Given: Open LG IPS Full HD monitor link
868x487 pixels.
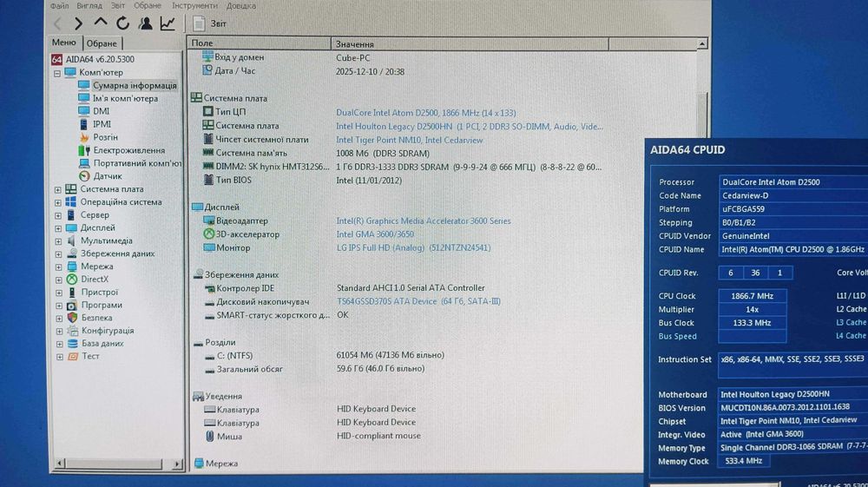Looking at the screenshot, I should (x=413, y=248).
